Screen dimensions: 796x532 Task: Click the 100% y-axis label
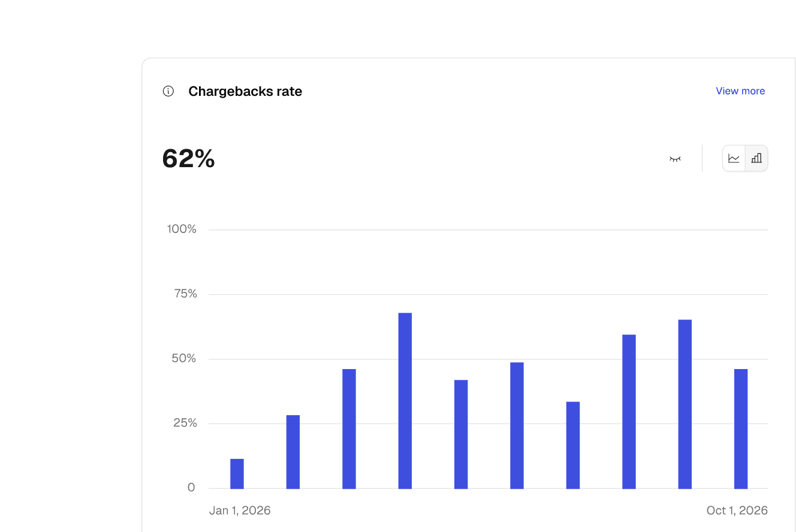[x=182, y=229]
